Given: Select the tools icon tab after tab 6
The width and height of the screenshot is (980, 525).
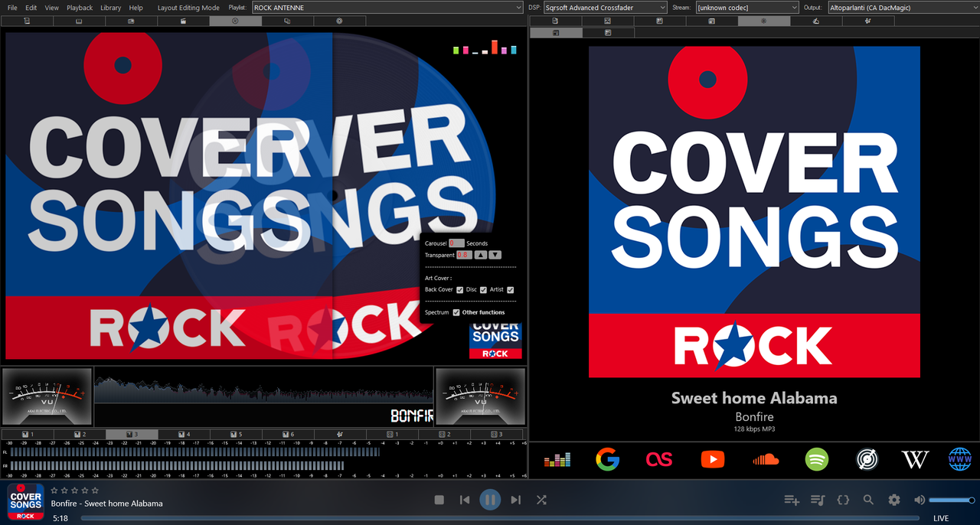Looking at the screenshot, I should coord(340,435).
